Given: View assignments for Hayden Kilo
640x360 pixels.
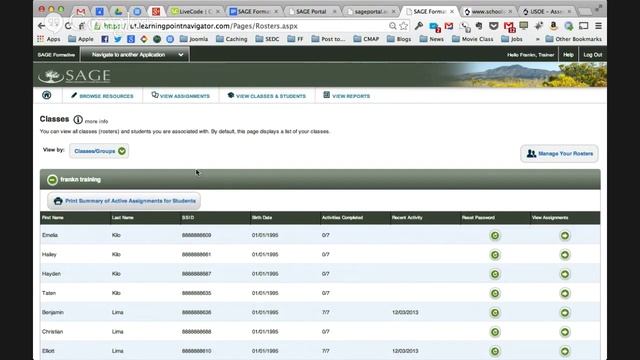Looking at the screenshot, I should (565, 274).
